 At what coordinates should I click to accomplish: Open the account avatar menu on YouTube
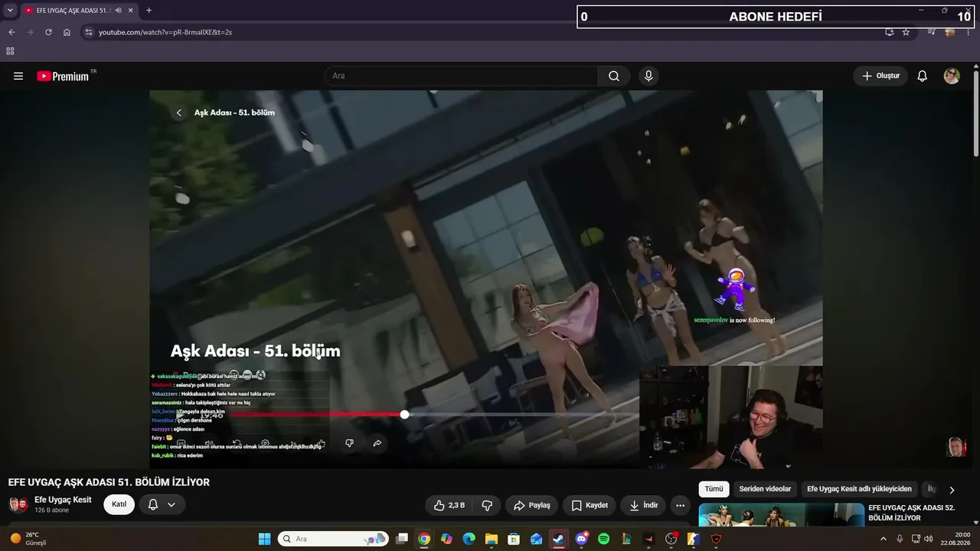pyautogui.click(x=952, y=76)
